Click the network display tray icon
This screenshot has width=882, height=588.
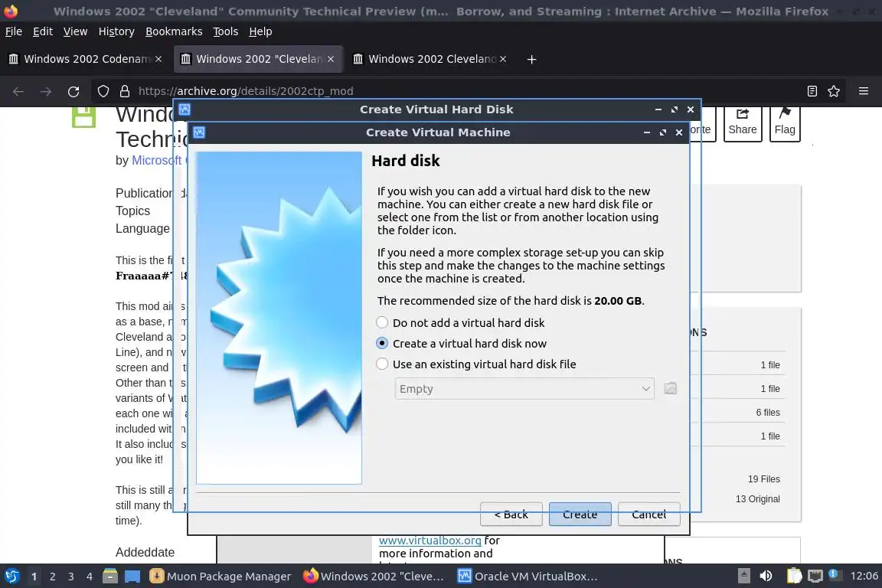point(815,577)
